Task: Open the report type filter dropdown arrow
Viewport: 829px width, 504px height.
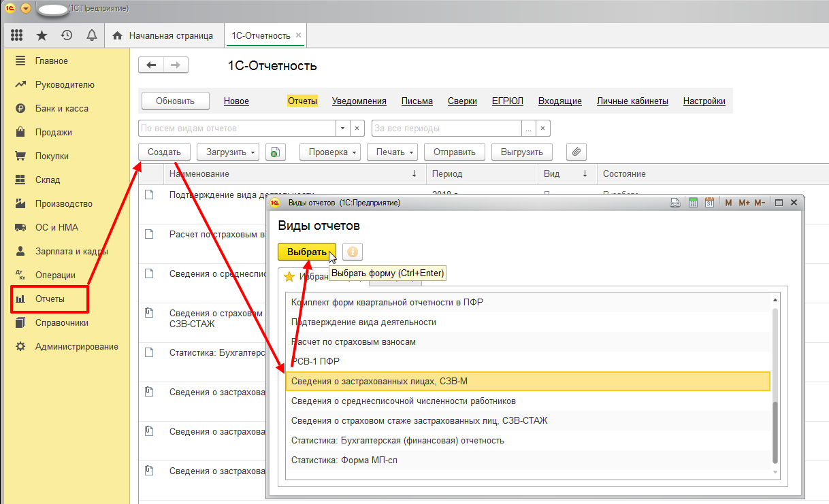Action: (343, 128)
